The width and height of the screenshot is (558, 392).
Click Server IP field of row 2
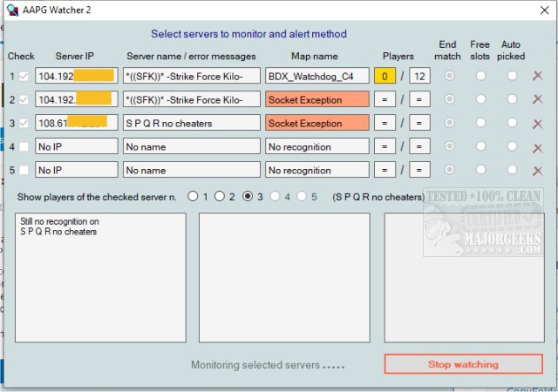(77, 99)
